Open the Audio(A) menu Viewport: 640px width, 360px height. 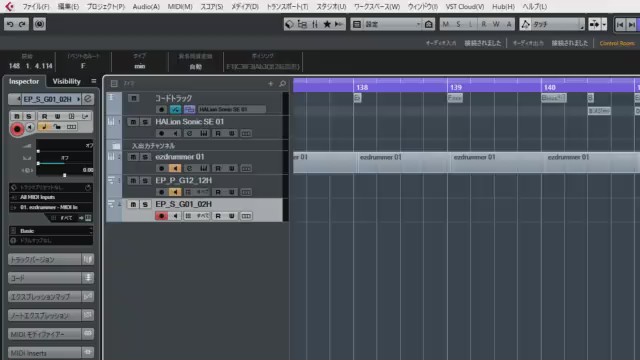[146, 7]
